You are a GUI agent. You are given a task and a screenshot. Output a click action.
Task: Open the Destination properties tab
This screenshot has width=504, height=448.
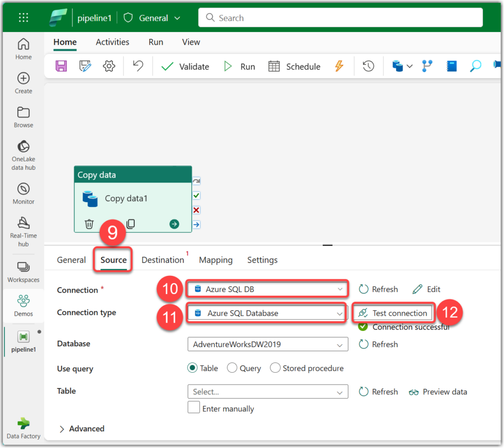coord(163,260)
